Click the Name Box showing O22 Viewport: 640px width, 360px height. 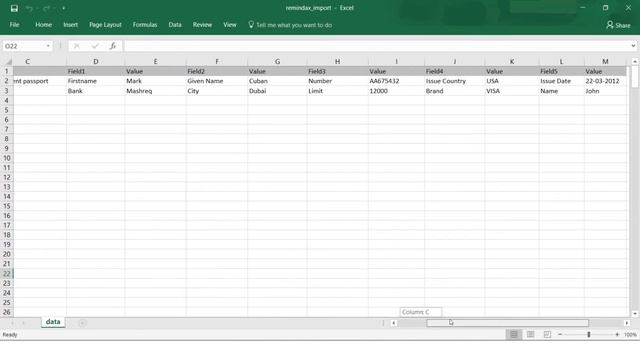pyautogui.click(x=23, y=46)
